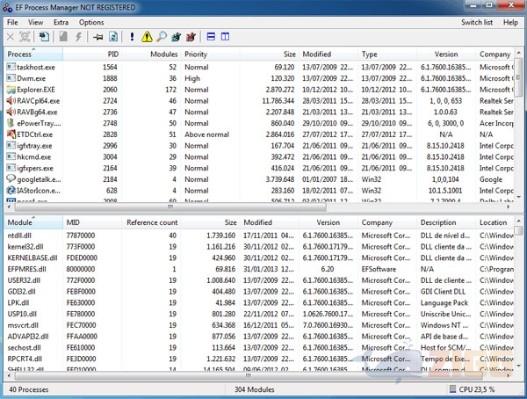This screenshot has height=399, width=527.
Task: Click the grayed document toolbar icon
Action: coord(63,37)
